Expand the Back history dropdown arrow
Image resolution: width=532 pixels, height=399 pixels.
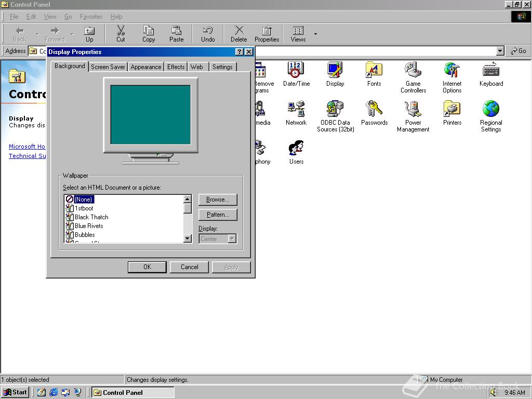(37, 34)
